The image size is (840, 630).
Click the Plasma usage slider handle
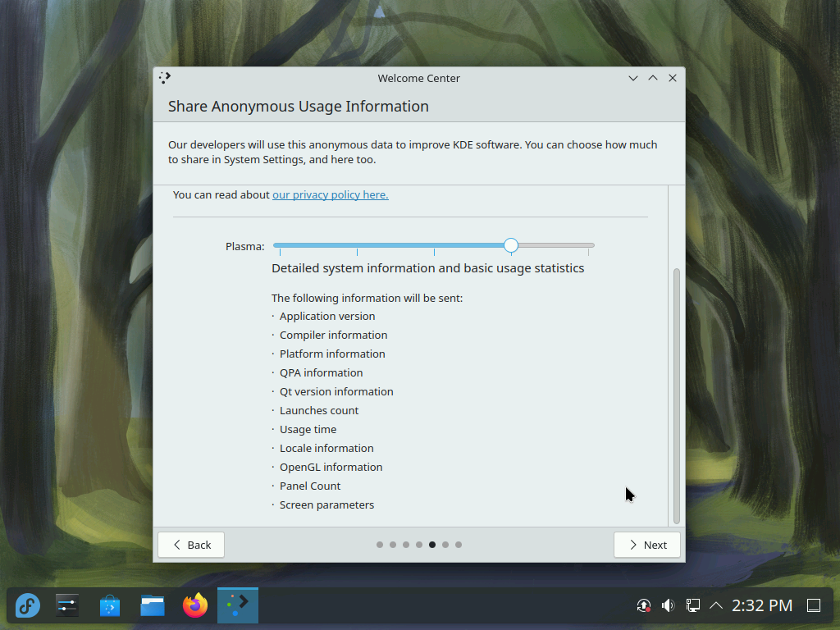pyautogui.click(x=511, y=245)
